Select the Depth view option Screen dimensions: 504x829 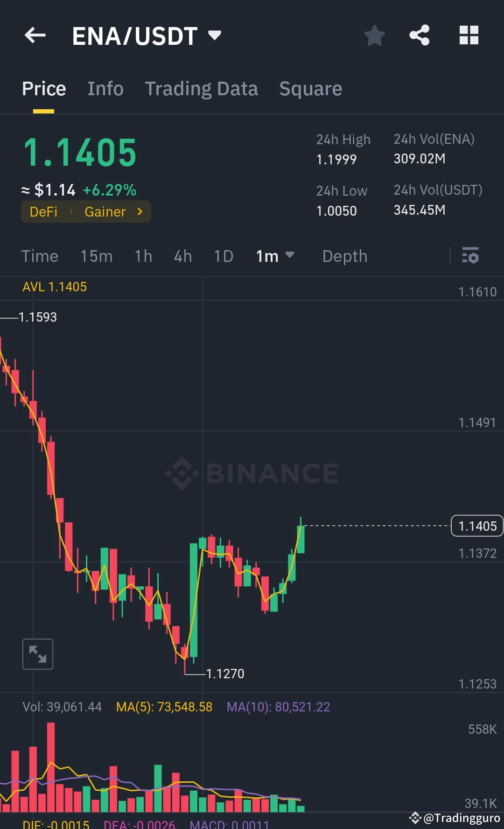(x=344, y=256)
